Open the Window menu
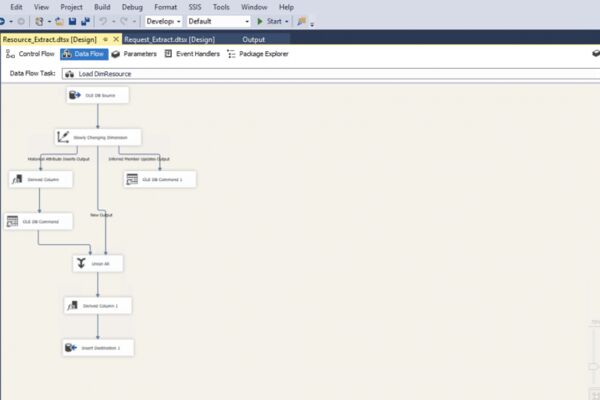 click(254, 7)
